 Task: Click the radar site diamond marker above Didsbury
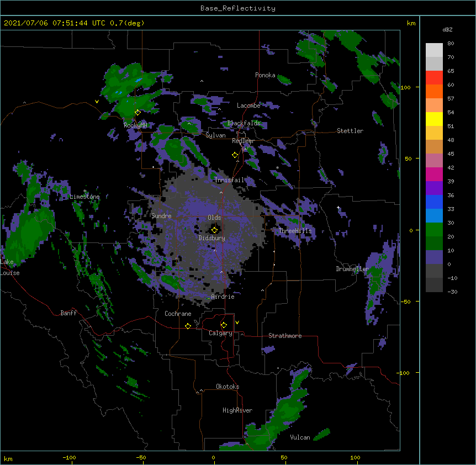[x=214, y=230]
